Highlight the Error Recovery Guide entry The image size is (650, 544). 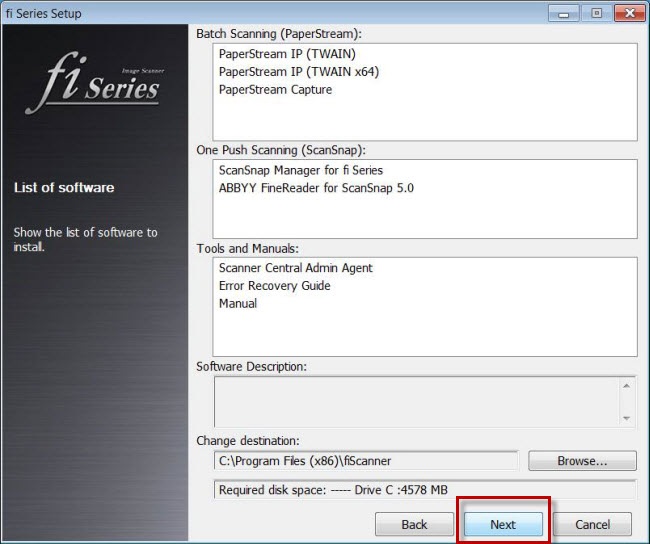(274, 286)
